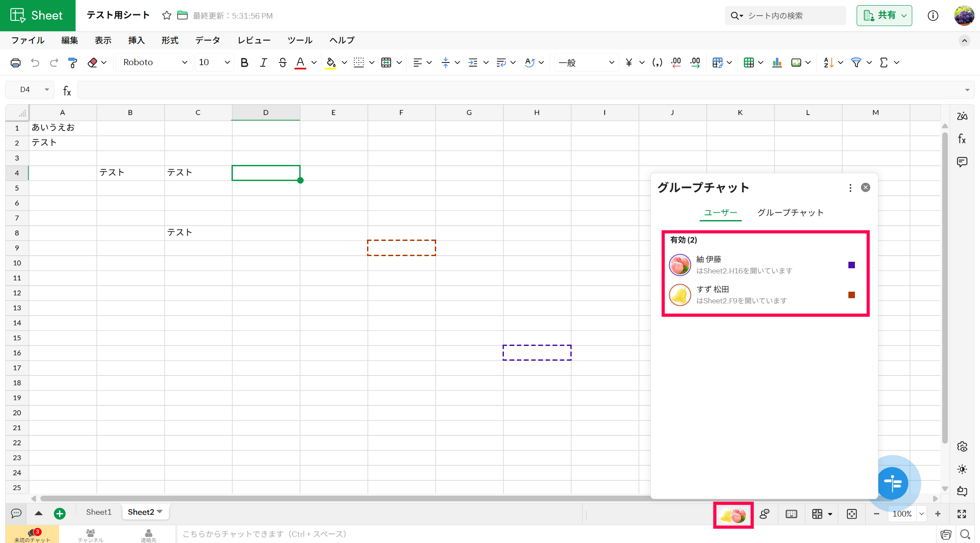Click the fullscreen icon in status bar
Image resolution: width=980 pixels, height=543 pixels.
(x=962, y=513)
